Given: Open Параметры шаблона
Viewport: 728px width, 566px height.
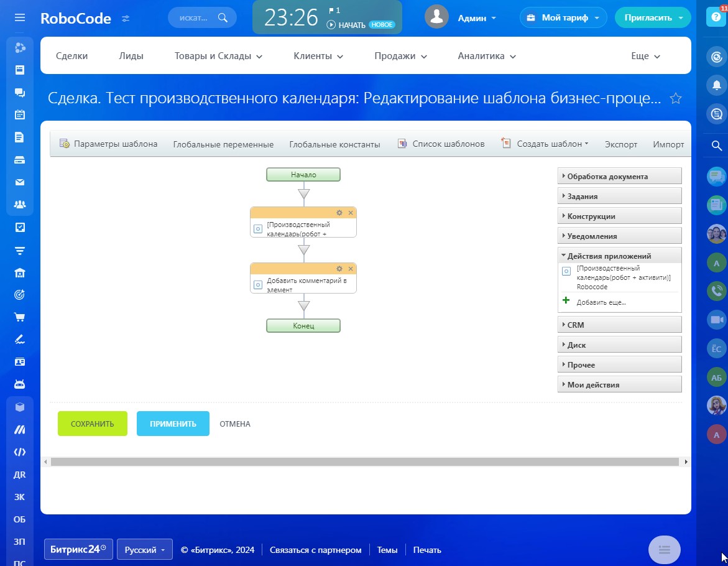Looking at the screenshot, I should tap(108, 144).
